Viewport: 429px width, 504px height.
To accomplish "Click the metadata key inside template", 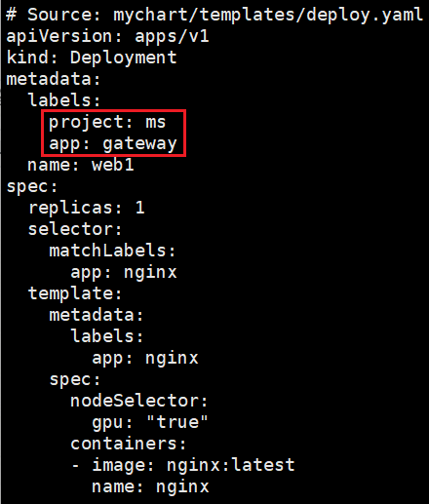I will 97,315.
